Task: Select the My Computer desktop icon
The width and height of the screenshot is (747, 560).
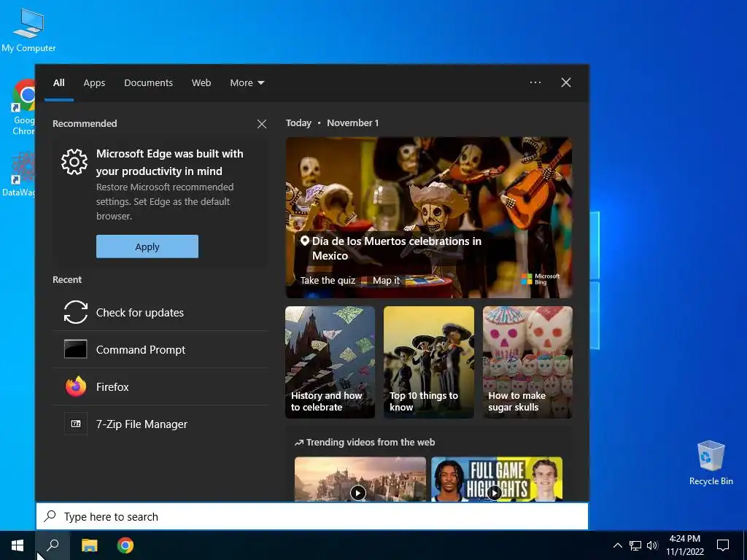Action: click(x=28, y=31)
